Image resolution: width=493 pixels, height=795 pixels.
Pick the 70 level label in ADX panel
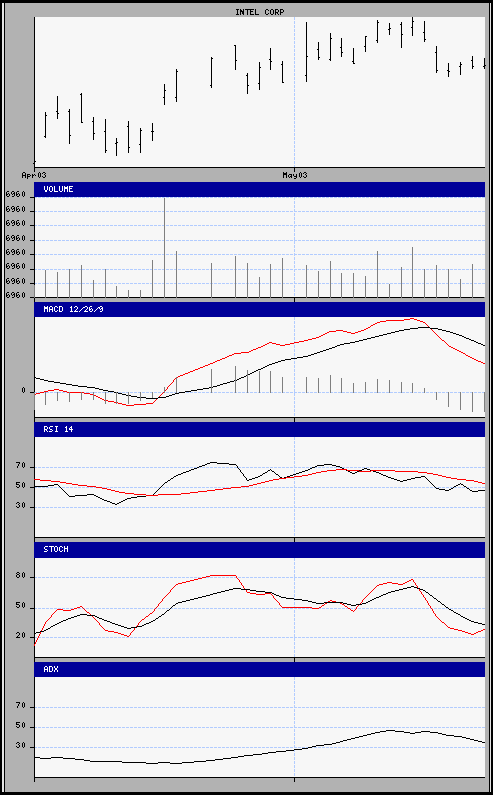pyautogui.click(x=21, y=706)
